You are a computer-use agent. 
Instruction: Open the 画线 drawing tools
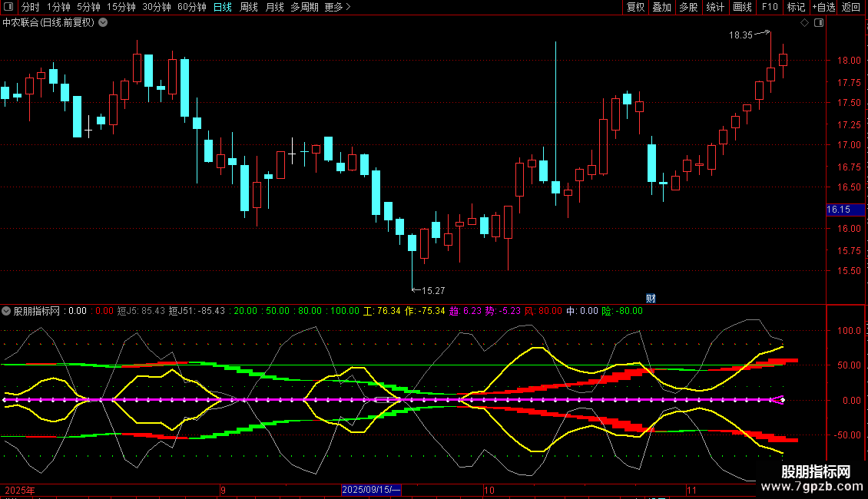pyautogui.click(x=742, y=7)
